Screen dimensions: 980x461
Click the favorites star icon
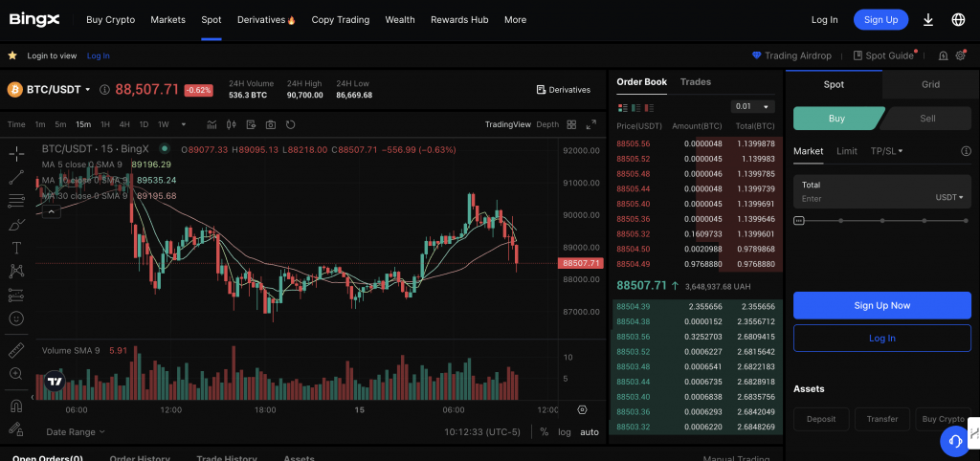click(11, 55)
